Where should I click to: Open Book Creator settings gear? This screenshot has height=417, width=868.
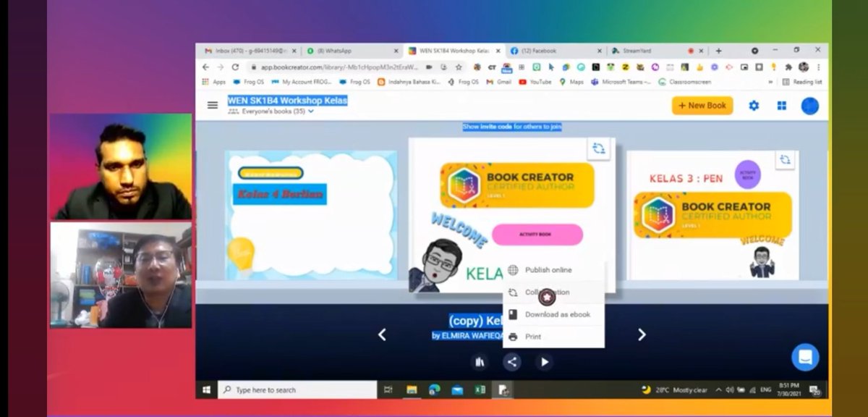click(x=754, y=106)
